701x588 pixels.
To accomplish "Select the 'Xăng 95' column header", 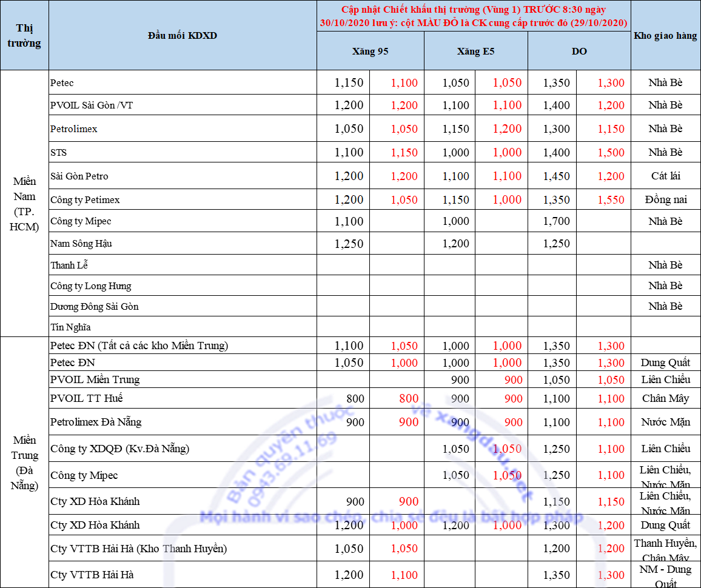I will click(370, 51).
